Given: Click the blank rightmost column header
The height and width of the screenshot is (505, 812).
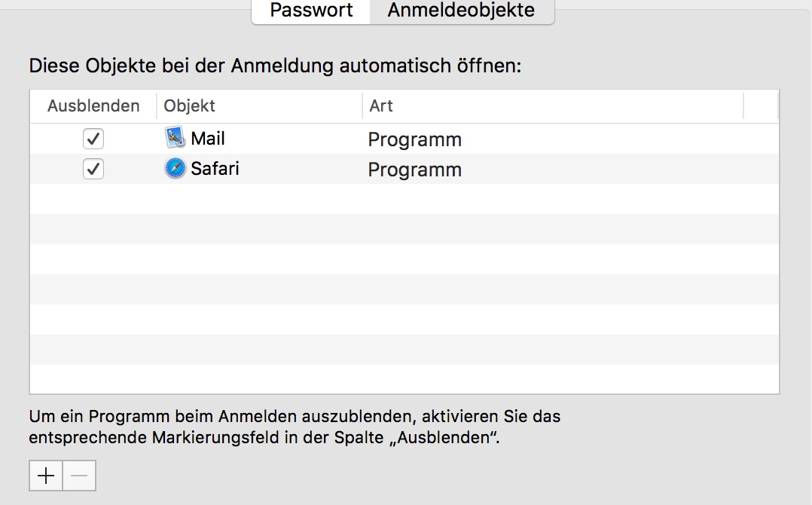Looking at the screenshot, I should (x=760, y=106).
